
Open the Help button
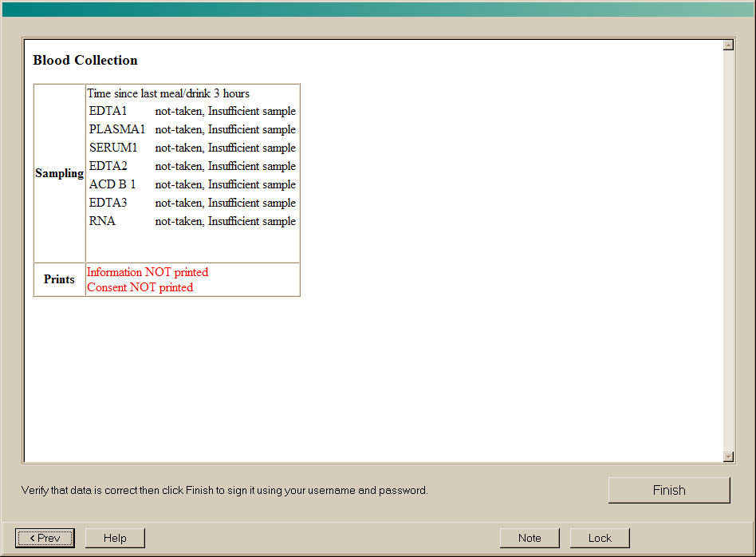[115, 538]
